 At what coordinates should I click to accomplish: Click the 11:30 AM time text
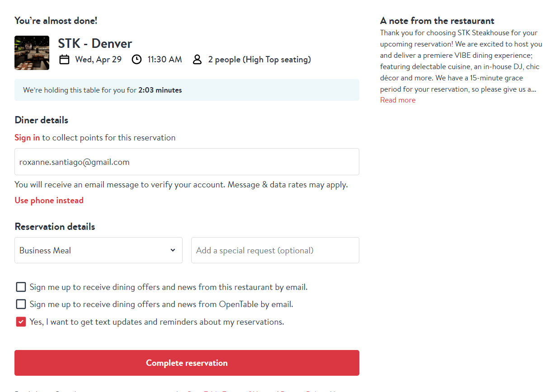coord(165,60)
